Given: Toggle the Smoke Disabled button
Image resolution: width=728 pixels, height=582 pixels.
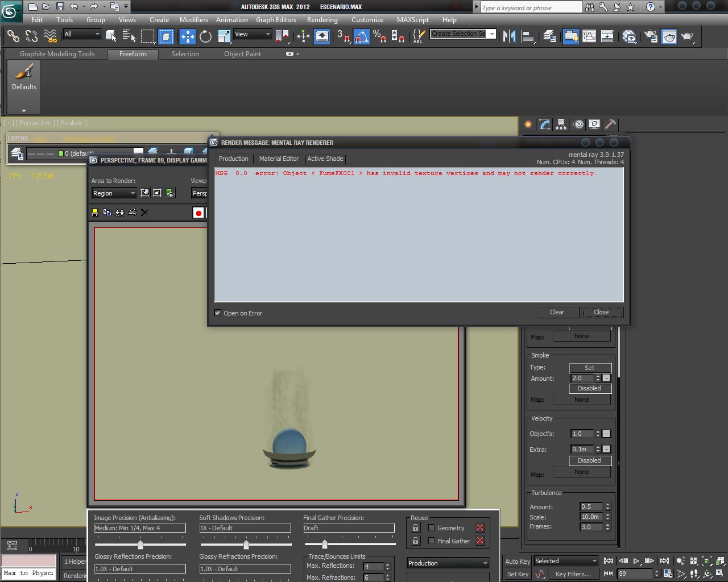Looking at the screenshot, I should click(589, 389).
